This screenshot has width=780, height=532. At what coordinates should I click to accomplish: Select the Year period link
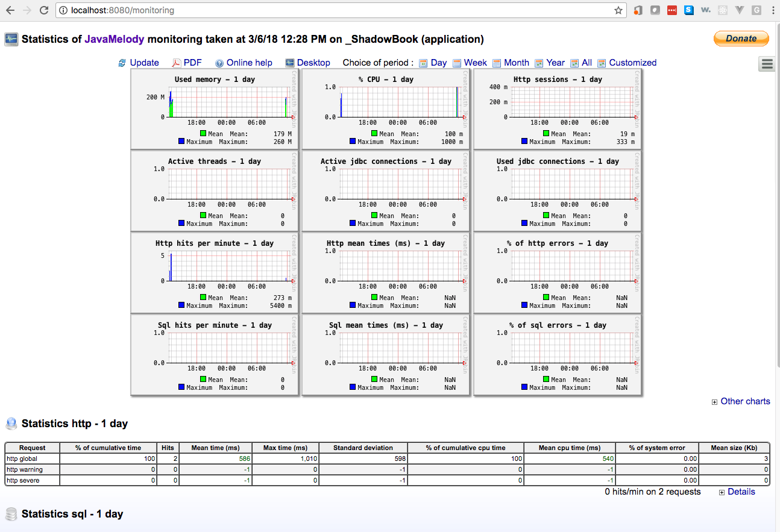(556, 63)
